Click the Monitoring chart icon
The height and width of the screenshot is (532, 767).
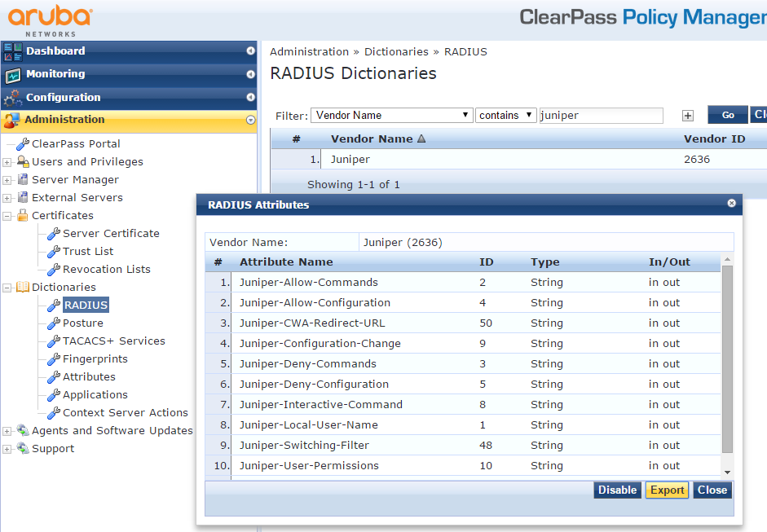[x=13, y=75]
